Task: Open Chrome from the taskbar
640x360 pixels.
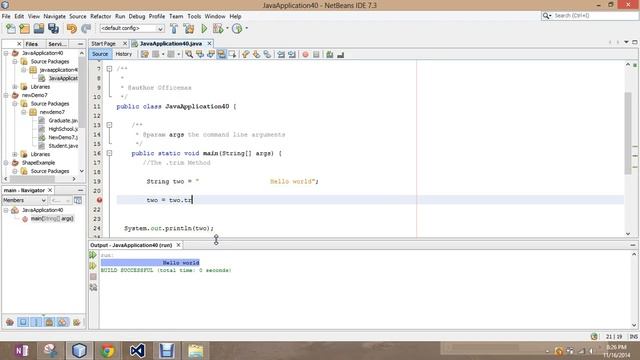Action: 108,351
